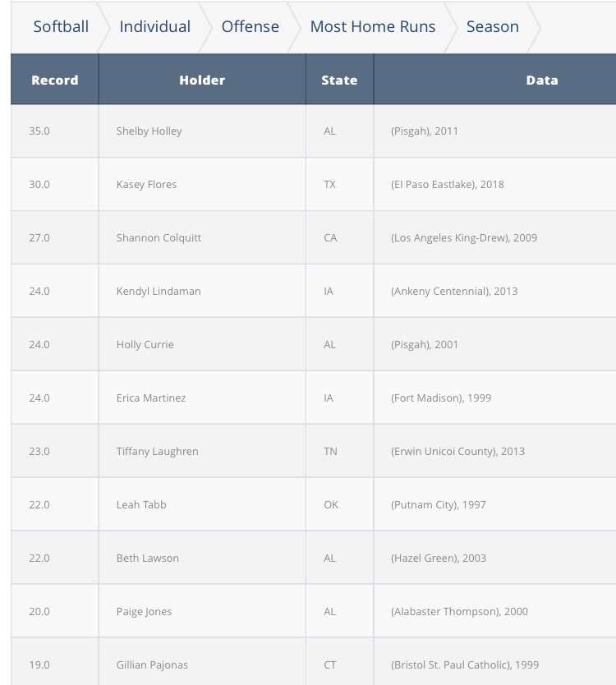The width and height of the screenshot is (616, 685).
Task: Select the AL state for Paige Jones
Action: point(339,611)
